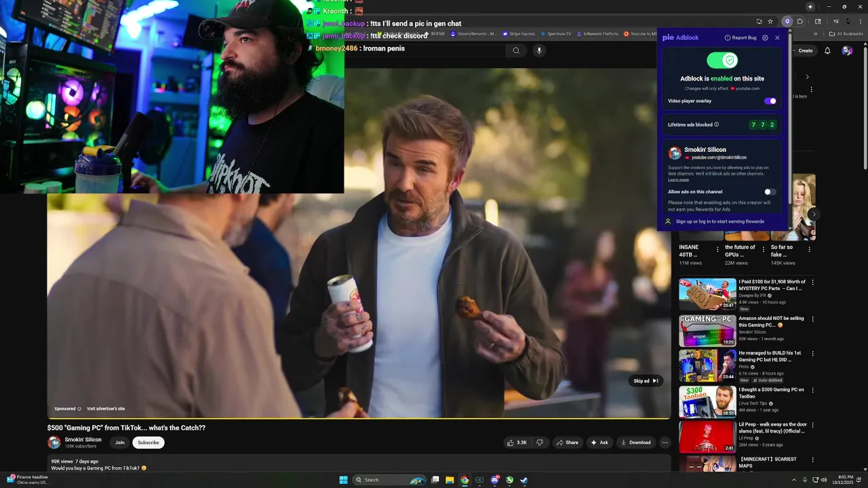Viewport: 868px width, 488px height.
Task: Open Chrome extensions puzzle icon
Action: [800, 22]
